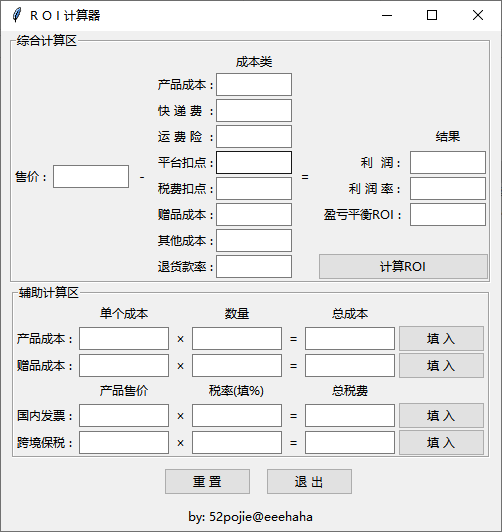
Task: Click 产品成本 单个成本 field in 辅助计算区
Action: point(124,339)
